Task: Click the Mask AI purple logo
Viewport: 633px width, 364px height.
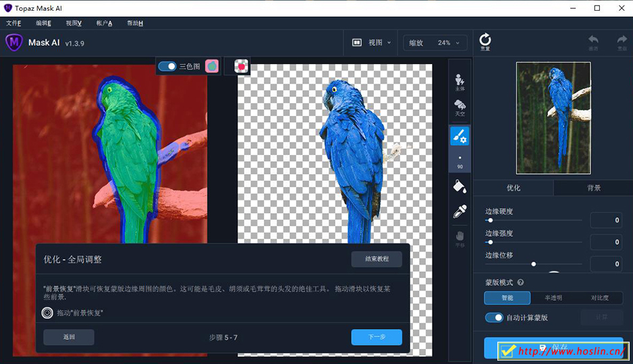Action: pyautogui.click(x=14, y=42)
